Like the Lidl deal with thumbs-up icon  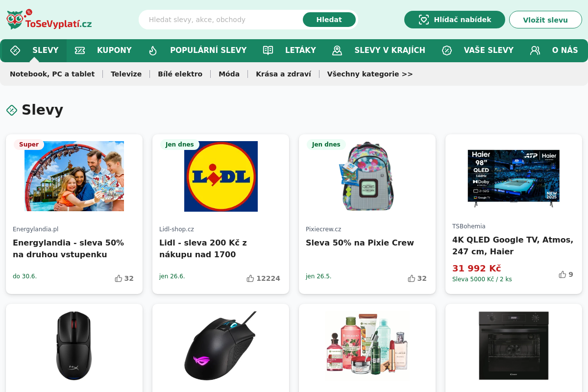(250, 278)
